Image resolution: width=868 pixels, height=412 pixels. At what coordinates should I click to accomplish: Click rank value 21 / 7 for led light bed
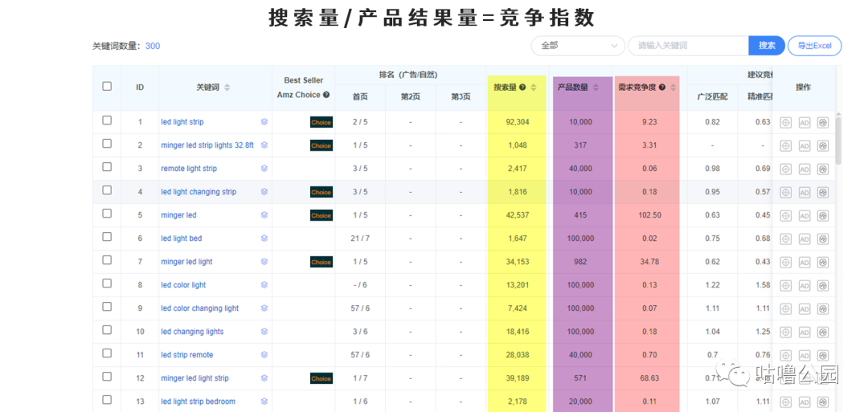[x=360, y=239]
